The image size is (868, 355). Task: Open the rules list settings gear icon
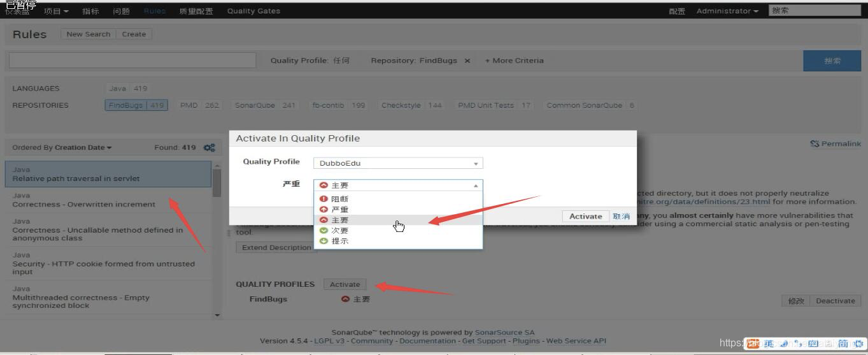click(209, 147)
